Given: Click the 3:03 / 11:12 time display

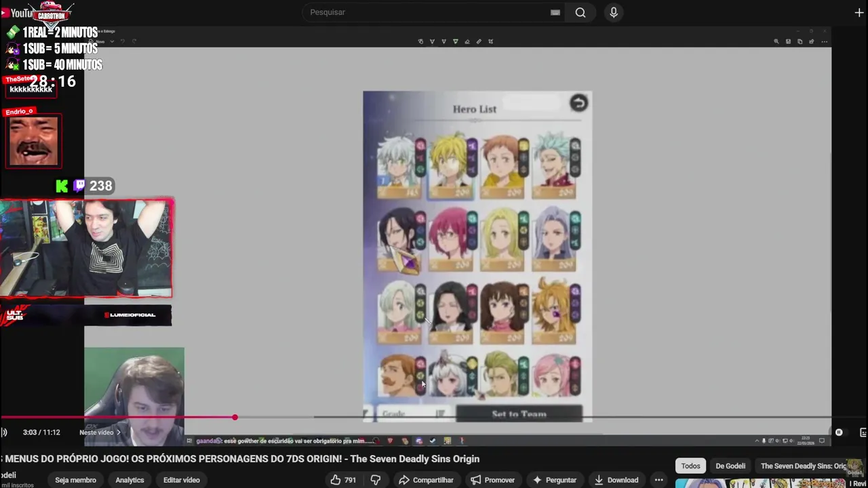Looking at the screenshot, I should tap(41, 432).
